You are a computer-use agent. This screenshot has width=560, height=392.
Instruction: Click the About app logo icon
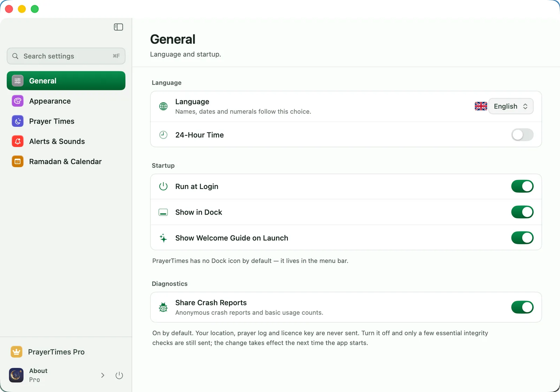click(16, 375)
